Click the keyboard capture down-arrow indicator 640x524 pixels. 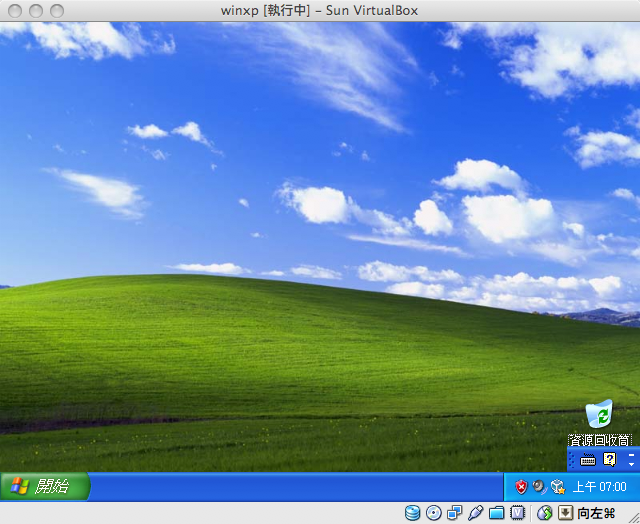[566, 513]
